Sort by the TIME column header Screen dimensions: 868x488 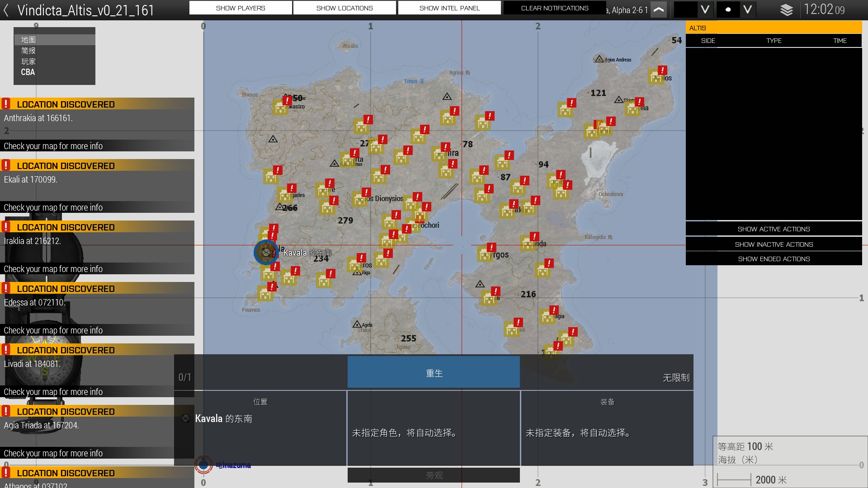point(840,41)
